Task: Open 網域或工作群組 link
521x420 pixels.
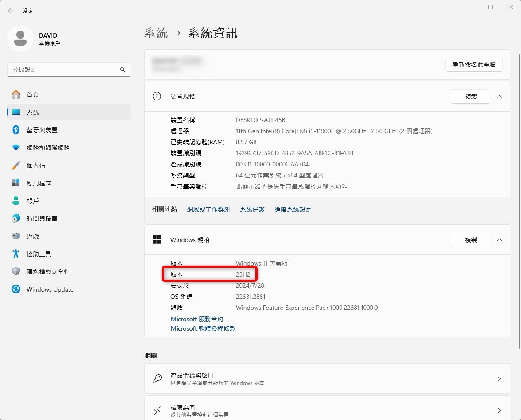Action: (x=208, y=209)
